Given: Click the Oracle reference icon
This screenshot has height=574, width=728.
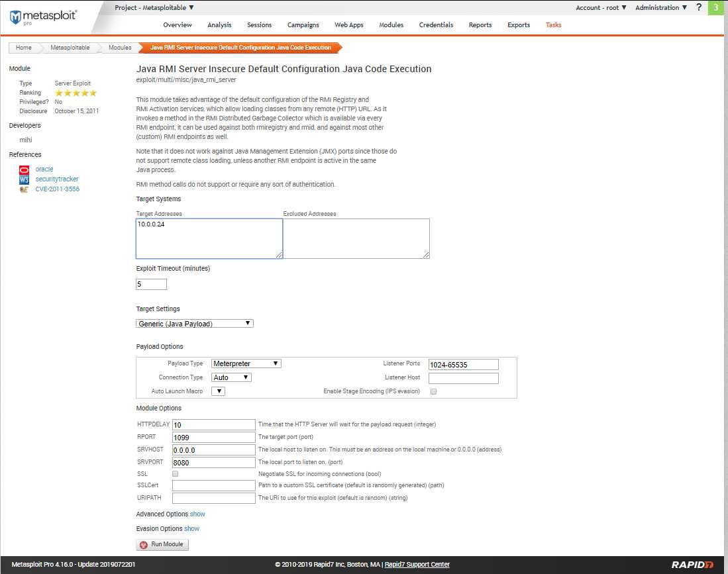Looking at the screenshot, I should (24, 169).
